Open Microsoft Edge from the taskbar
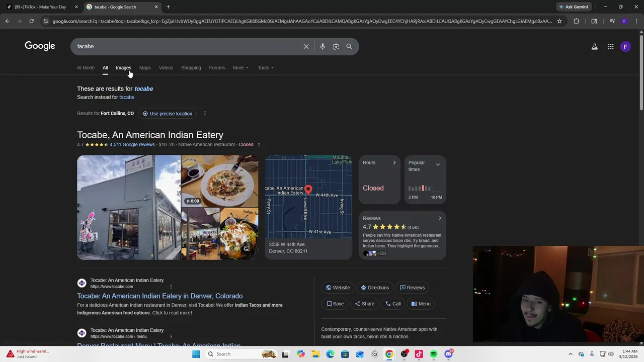Screen dimensions: 644x362 point(330,354)
